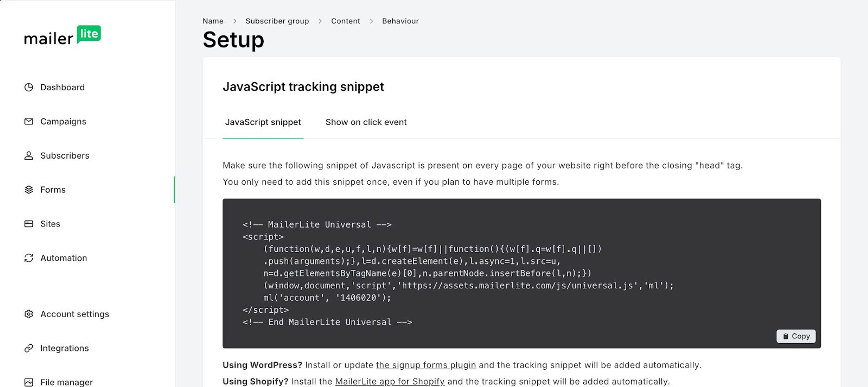Click the opening <script> tag line

tap(263, 237)
